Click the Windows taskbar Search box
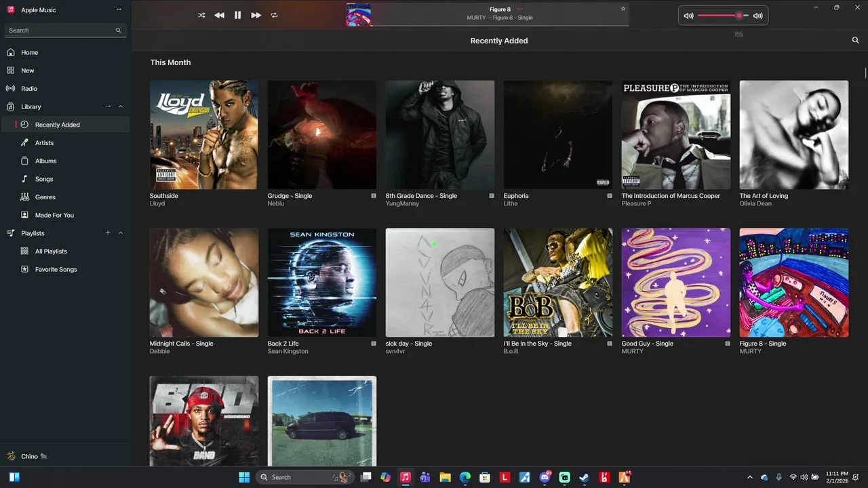868x488 pixels. tap(304, 477)
